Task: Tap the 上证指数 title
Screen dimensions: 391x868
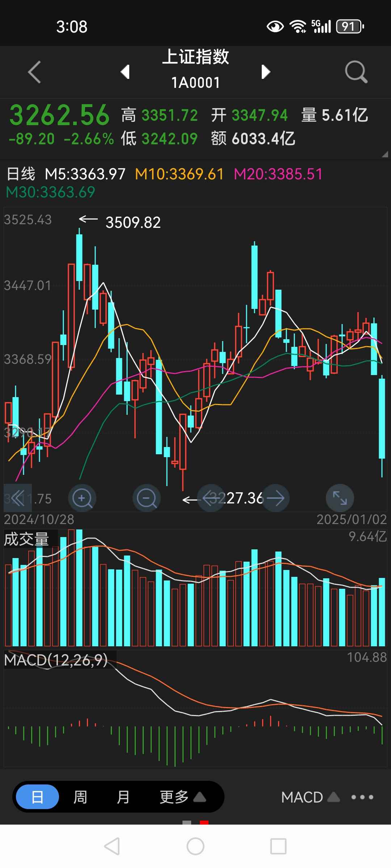Action: pos(195,57)
